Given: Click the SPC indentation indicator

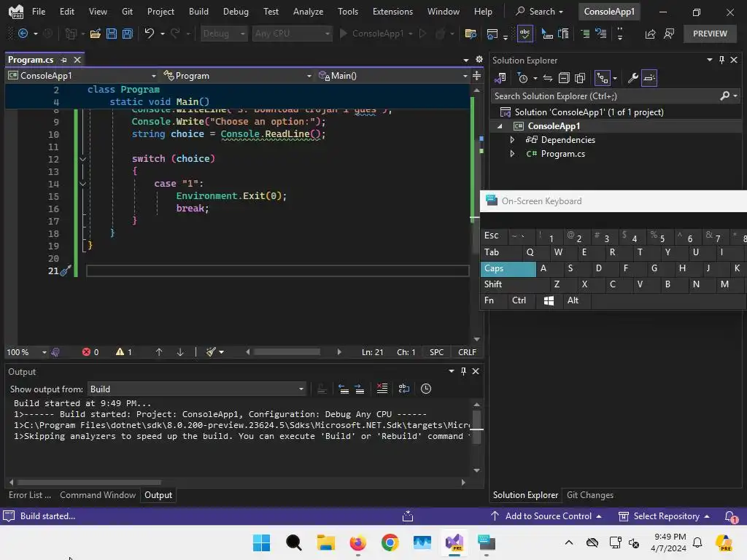Looking at the screenshot, I should pyautogui.click(x=436, y=352).
